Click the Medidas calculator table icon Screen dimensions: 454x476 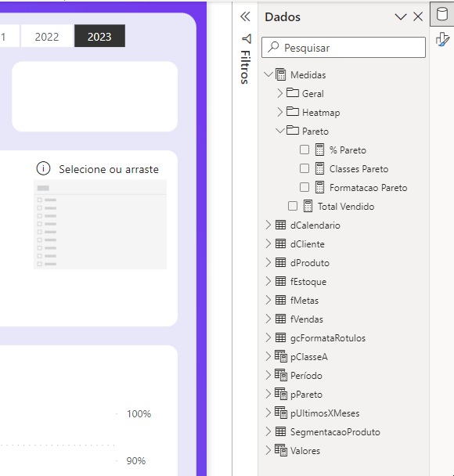[280, 74]
